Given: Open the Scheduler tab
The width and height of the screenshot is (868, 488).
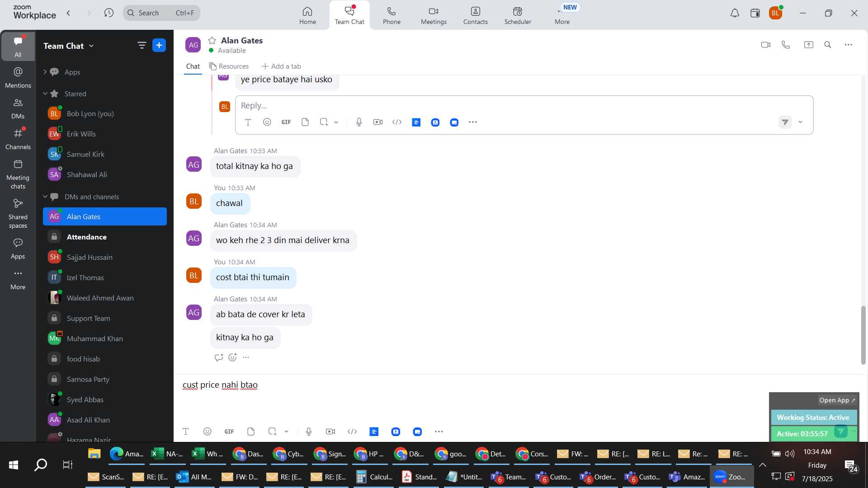Looking at the screenshot, I should (518, 15).
